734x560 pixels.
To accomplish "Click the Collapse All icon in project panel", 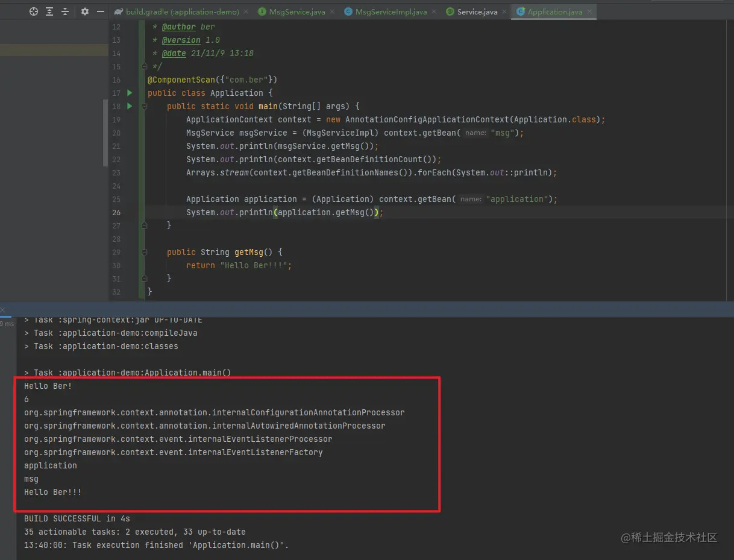I will 65,11.
